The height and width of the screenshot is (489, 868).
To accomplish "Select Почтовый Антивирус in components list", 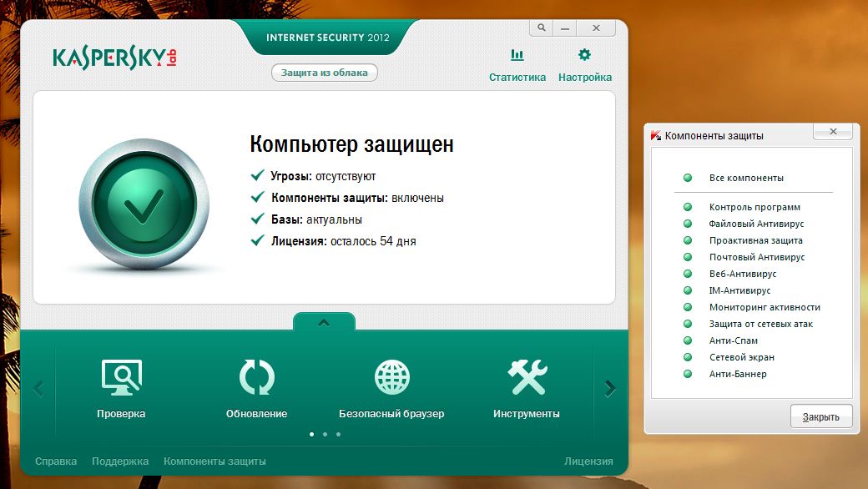I will click(x=757, y=257).
